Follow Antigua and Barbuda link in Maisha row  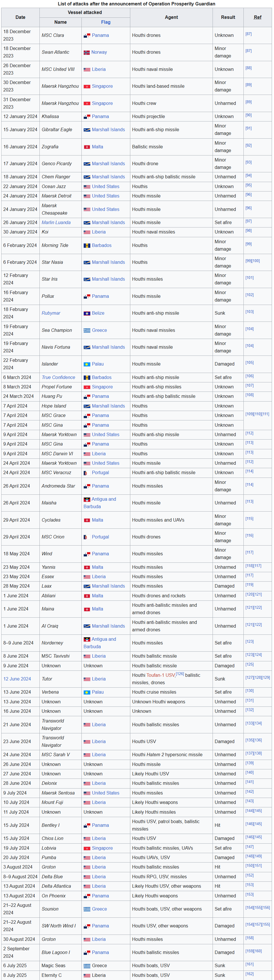pyautogui.click(x=100, y=503)
